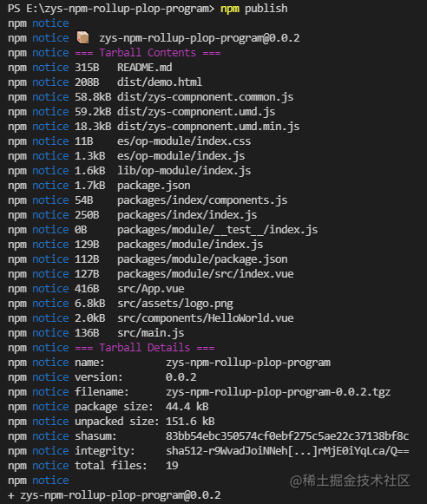The height and width of the screenshot is (504, 427).
Task: Select the version value '0.0.2'
Action: click(181, 377)
